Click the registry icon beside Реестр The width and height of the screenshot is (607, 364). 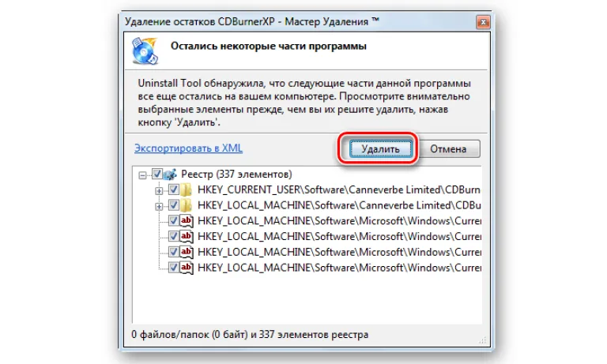tap(170, 174)
